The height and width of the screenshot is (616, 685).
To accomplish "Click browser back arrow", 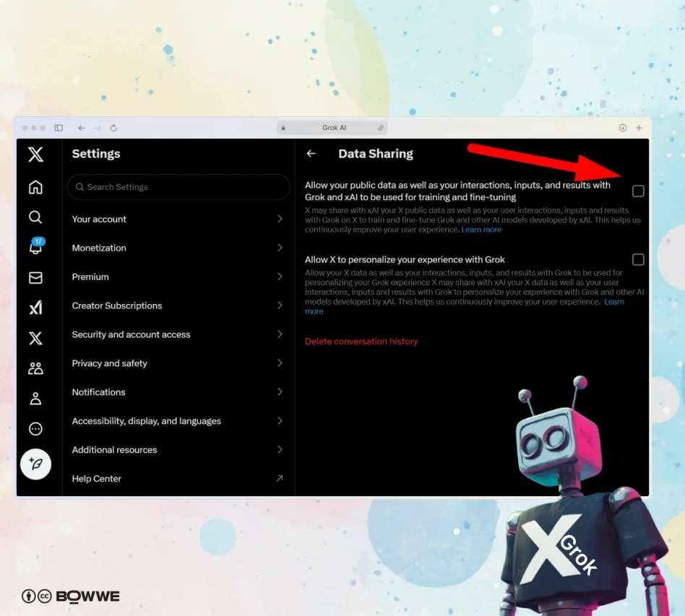I will pos(81,128).
